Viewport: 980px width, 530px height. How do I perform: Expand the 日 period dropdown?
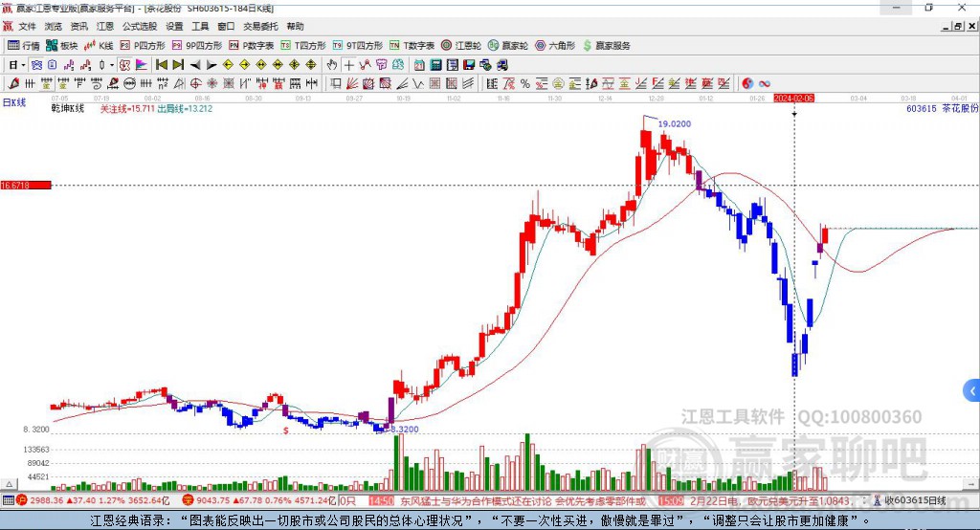[x=23, y=65]
